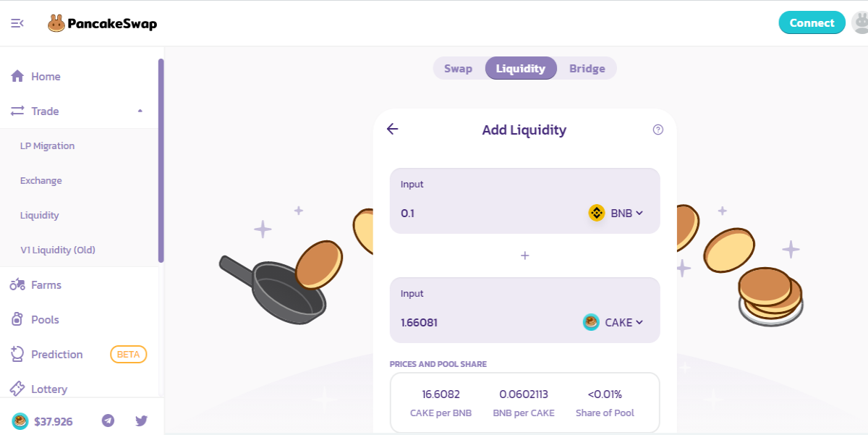Go back using the arrow icon
Image resolution: width=868 pixels, height=435 pixels.
[392, 129]
